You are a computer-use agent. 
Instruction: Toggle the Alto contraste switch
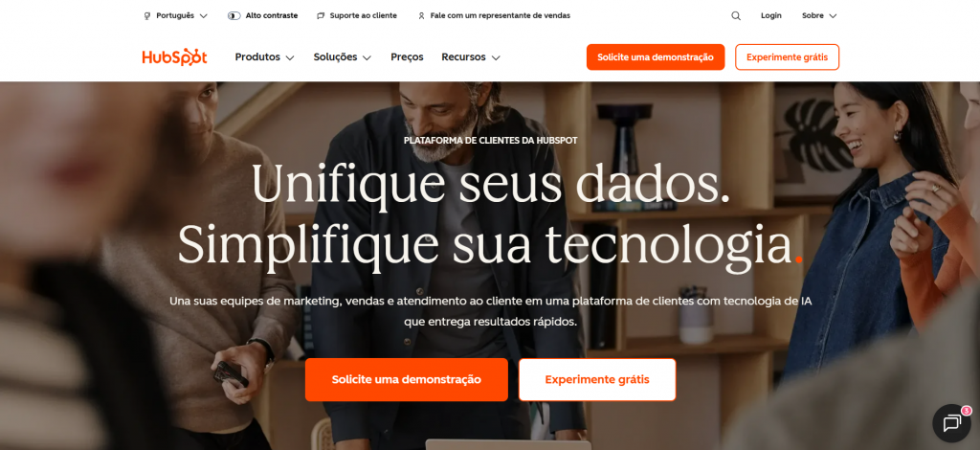(x=234, y=15)
